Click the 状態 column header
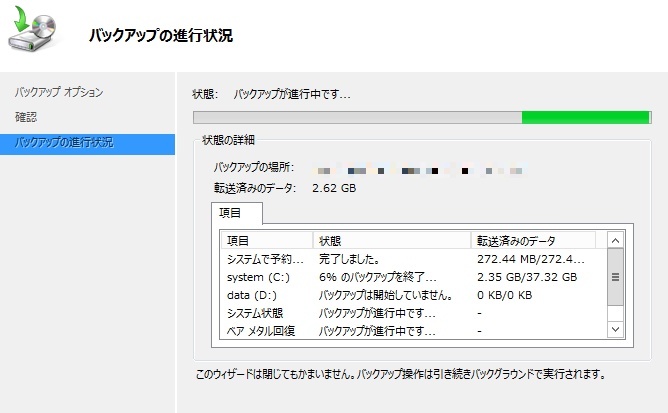 [392, 241]
